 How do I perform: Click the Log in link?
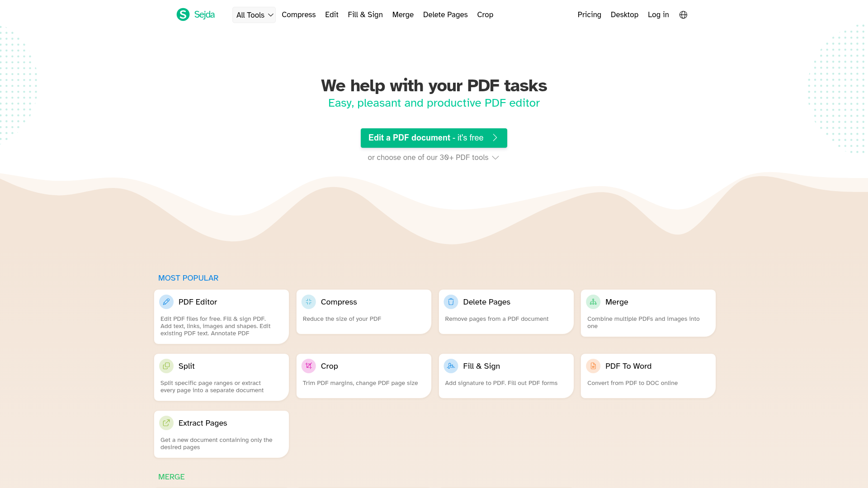pos(658,14)
